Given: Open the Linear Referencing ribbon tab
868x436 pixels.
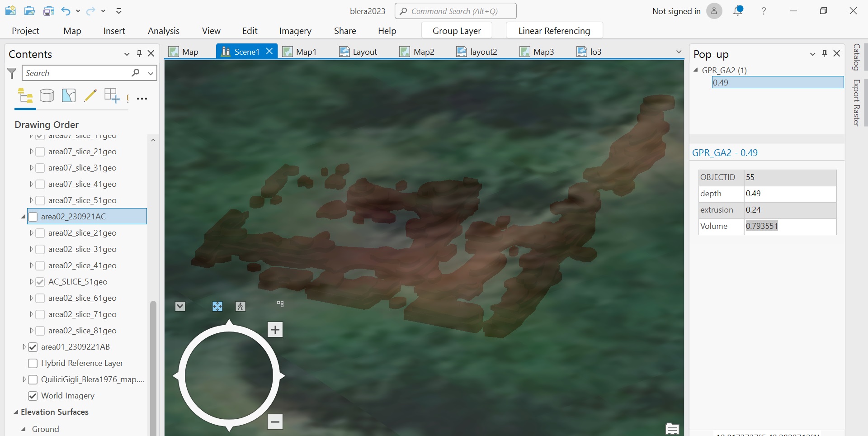Looking at the screenshot, I should [554, 30].
